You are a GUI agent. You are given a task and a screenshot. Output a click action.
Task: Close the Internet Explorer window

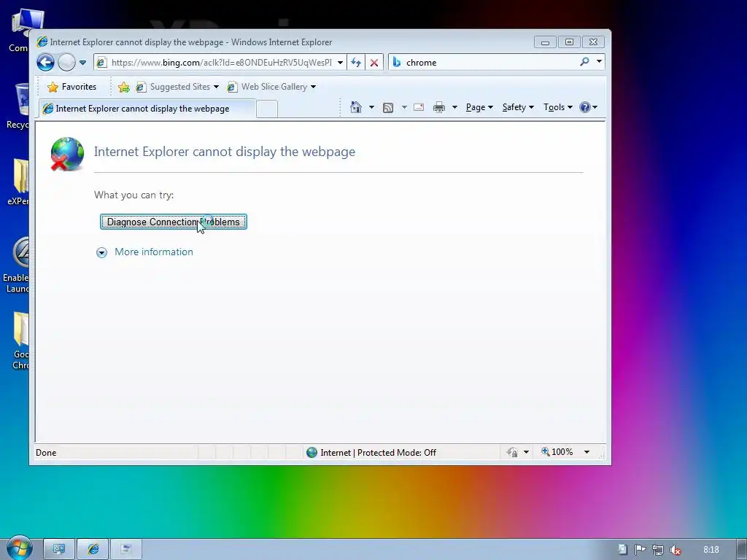[x=593, y=42]
